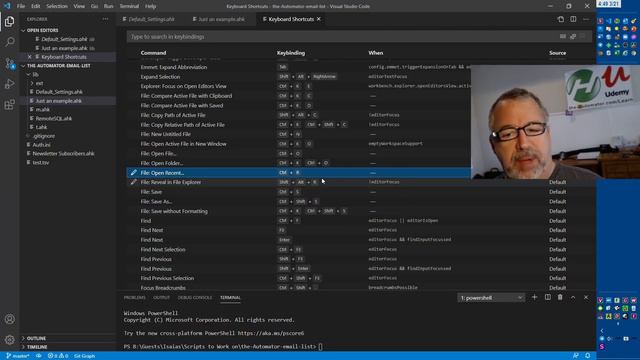This screenshot has width=640, height=360.
Task: Open Auth.ini in explorer
Action: point(41,144)
